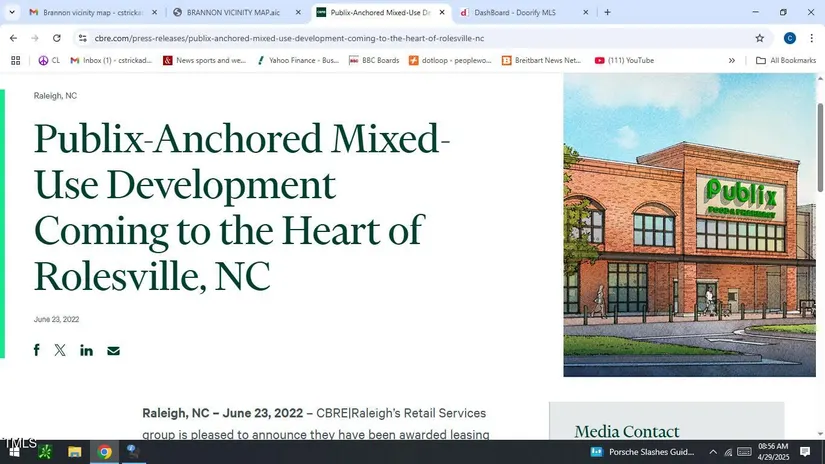Open the CL bookmark
Screen dimensions: 825x464
point(49,60)
